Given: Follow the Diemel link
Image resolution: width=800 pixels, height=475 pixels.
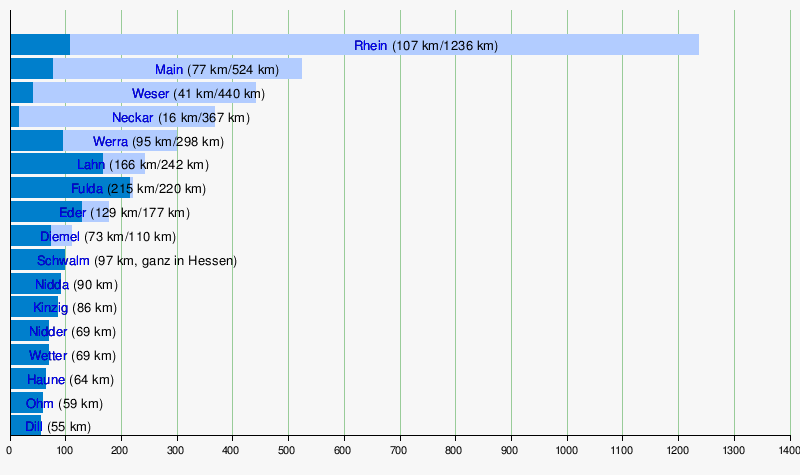Looking at the screenshot, I should (60, 237).
